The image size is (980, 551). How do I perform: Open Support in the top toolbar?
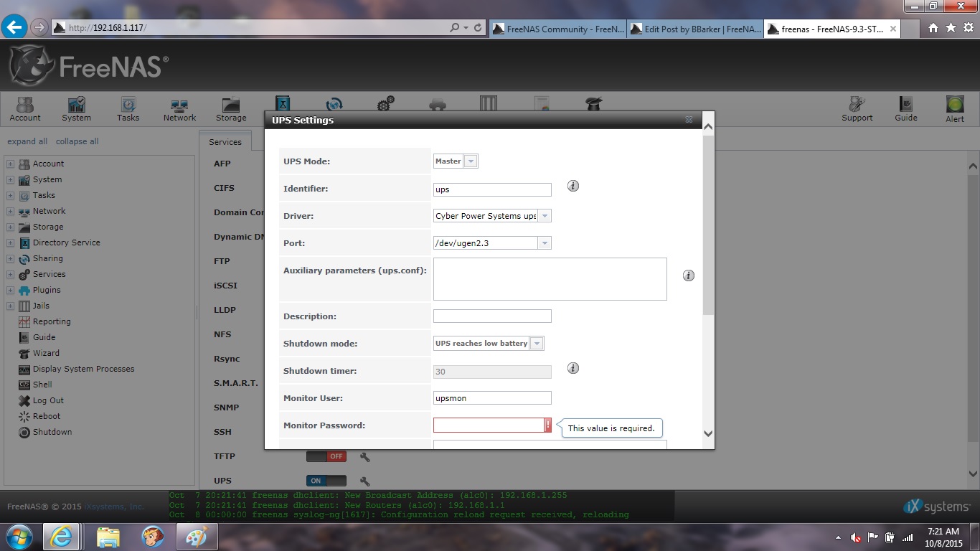(857, 109)
